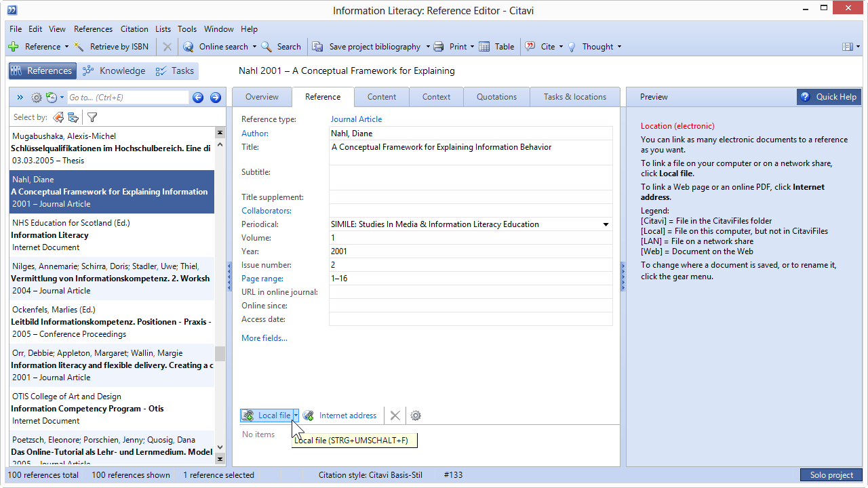Select the OTIS College of Art and Design reference

pos(112,409)
